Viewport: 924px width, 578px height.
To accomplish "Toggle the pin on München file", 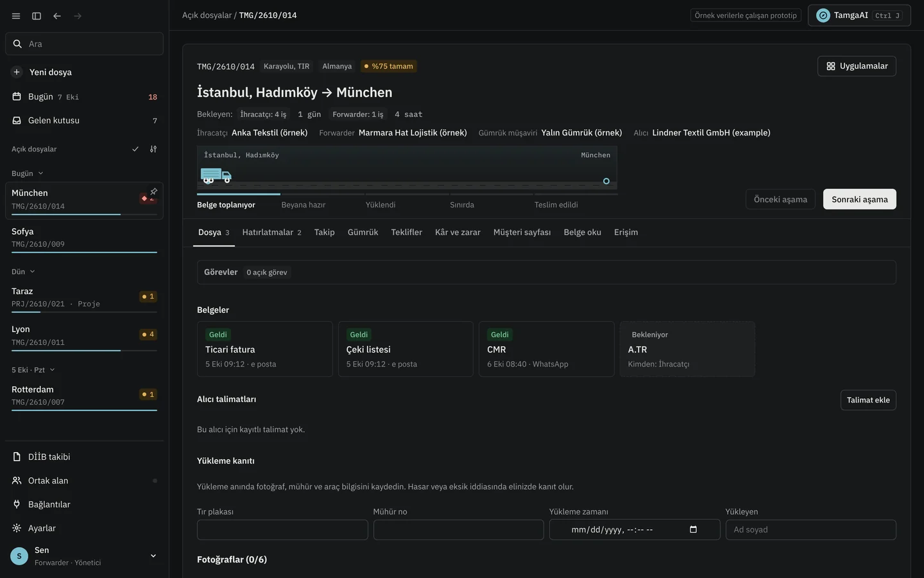I will pyautogui.click(x=153, y=191).
